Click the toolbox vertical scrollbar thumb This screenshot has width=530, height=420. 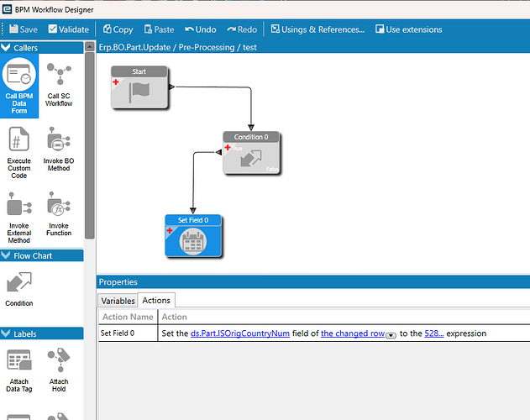click(x=90, y=145)
